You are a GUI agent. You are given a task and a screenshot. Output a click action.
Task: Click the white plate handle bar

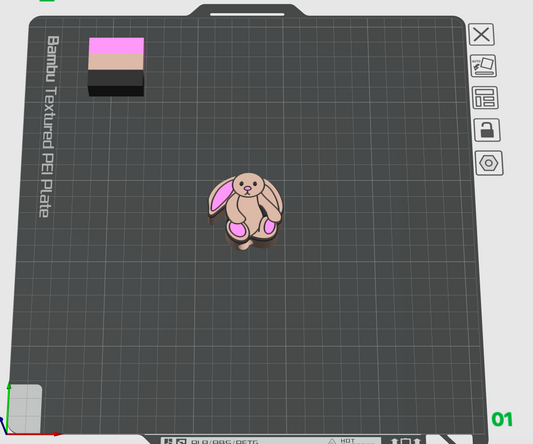pyautogui.click(x=247, y=14)
